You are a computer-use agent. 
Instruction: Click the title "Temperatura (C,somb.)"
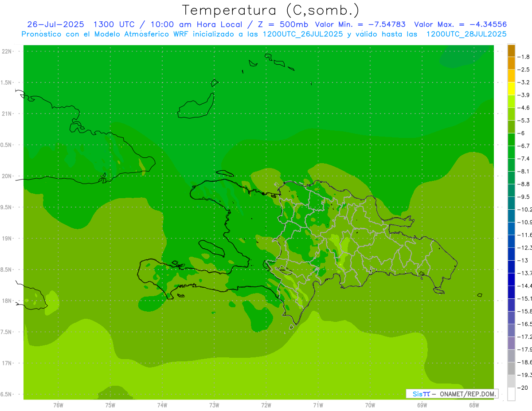[x=270, y=11]
